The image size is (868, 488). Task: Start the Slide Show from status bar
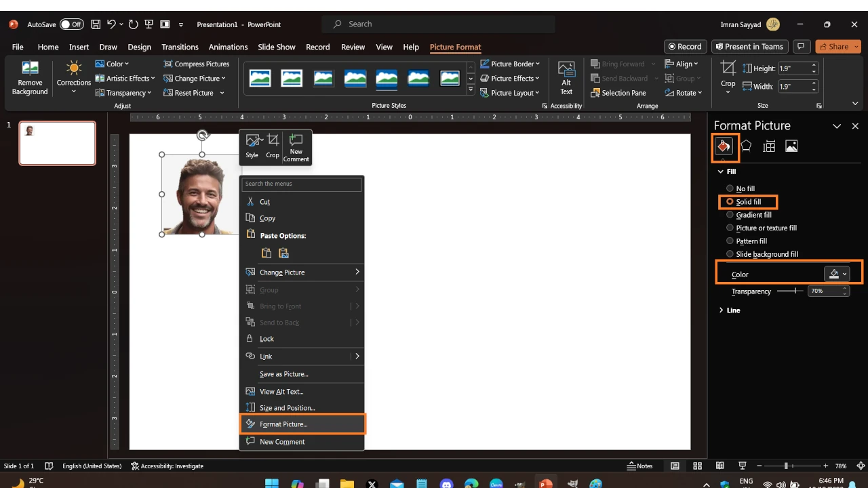(x=743, y=466)
